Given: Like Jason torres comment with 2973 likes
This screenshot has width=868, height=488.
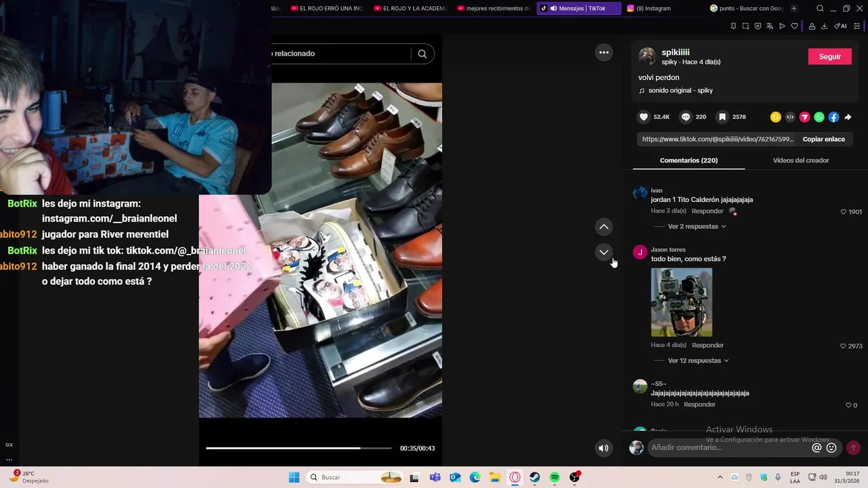Looking at the screenshot, I should click(x=844, y=346).
